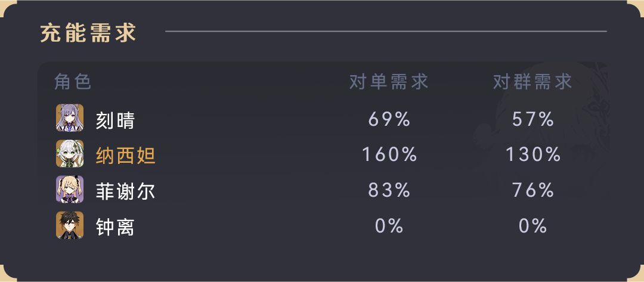
Task: Click 刻晴's single-target value 69%
Action: [389, 119]
